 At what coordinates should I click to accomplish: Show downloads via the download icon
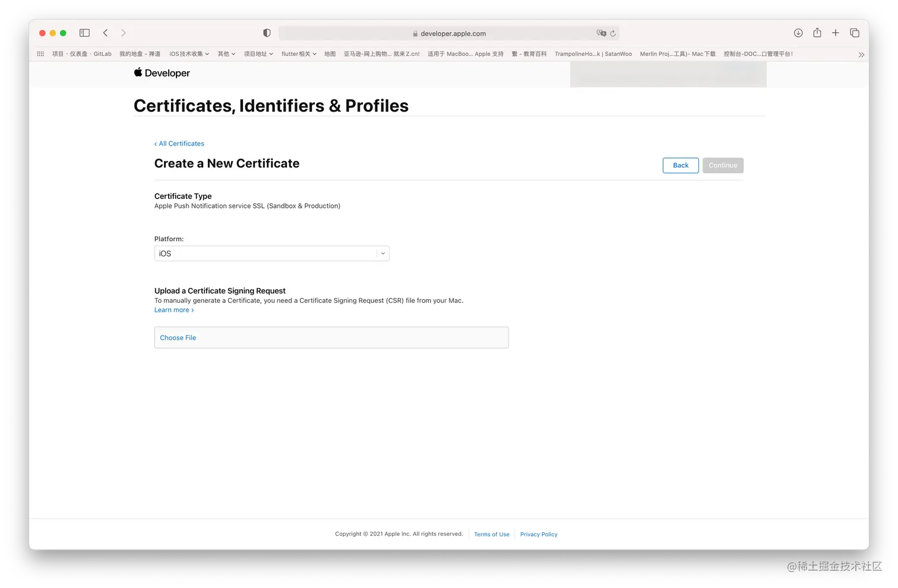pos(798,33)
